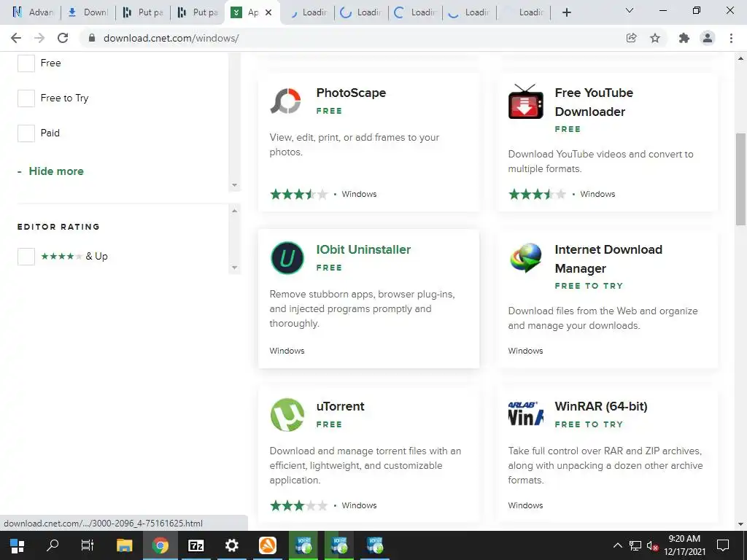Open Task View in the taskbar

click(88, 545)
